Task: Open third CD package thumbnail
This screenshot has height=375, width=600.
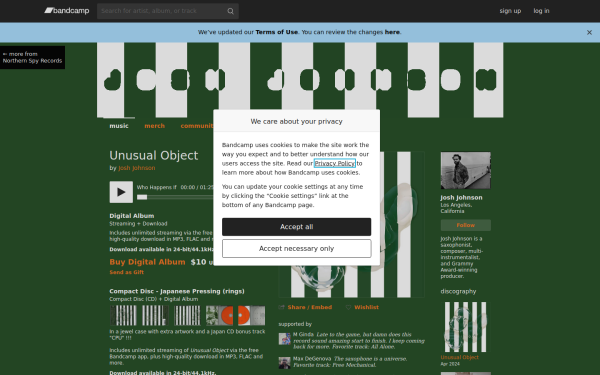Action: click(187, 316)
